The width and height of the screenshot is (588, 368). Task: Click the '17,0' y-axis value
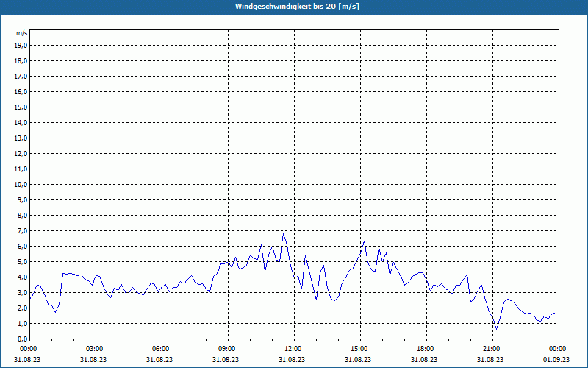tap(21, 77)
